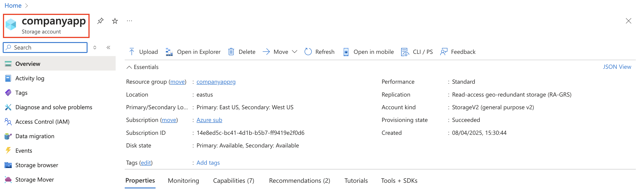Click edit link next to Tags
This screenshot has height=190, width=644.
click(146, 162)
